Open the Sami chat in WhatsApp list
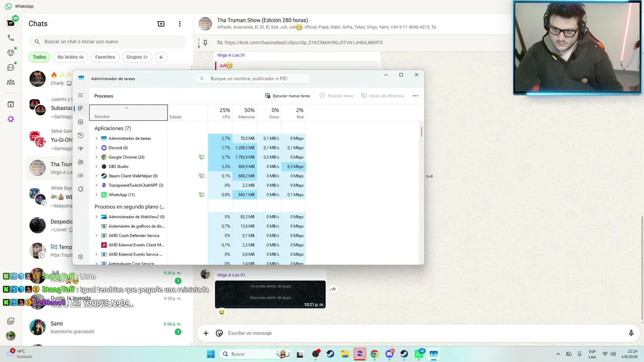This screenshot has width=644, height=362. [x=107, y=327]
